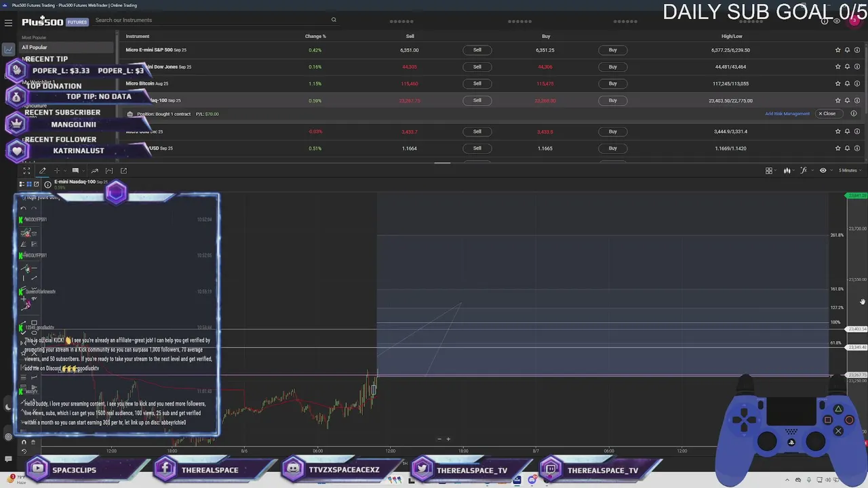Expand chart to fullscreen
The image size is (868, 488).
(x=27, y=171)
